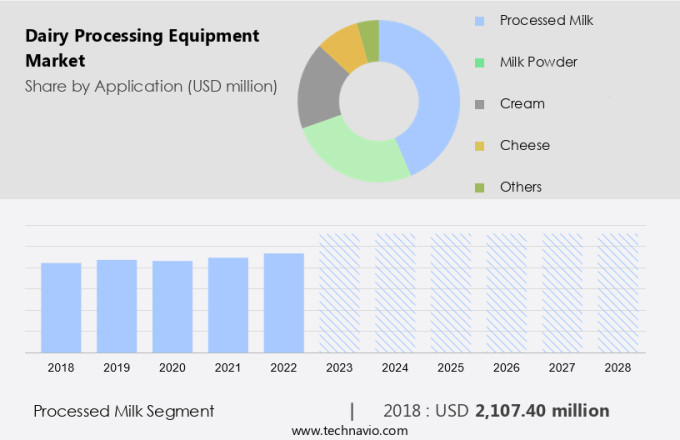Click the green Milk Powder legend swatch

(x=479, y=62)
